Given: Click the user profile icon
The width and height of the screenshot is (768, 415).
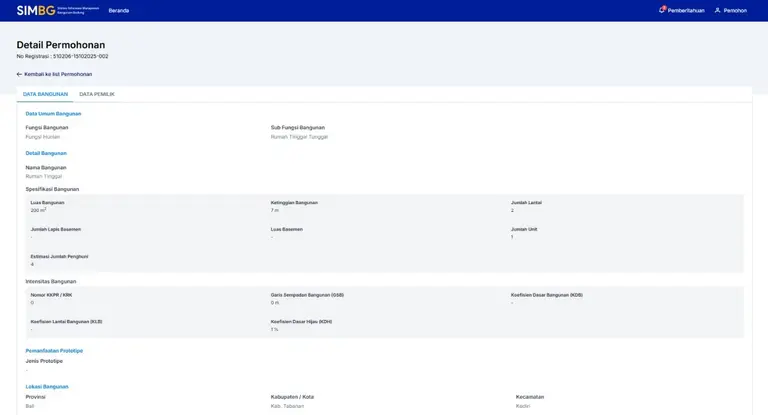Looking at the screenshot, I should click(x=717, y=10).
